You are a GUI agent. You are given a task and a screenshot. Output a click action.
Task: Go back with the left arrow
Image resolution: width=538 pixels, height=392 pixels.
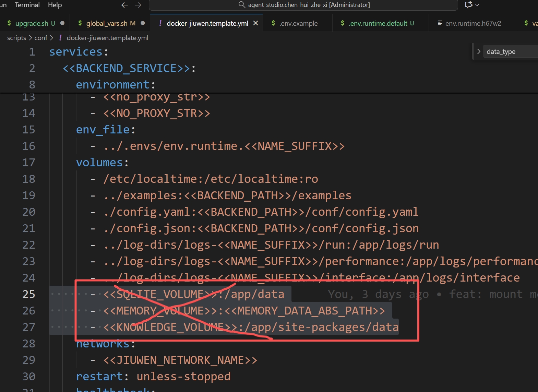(x=125, y=5)
